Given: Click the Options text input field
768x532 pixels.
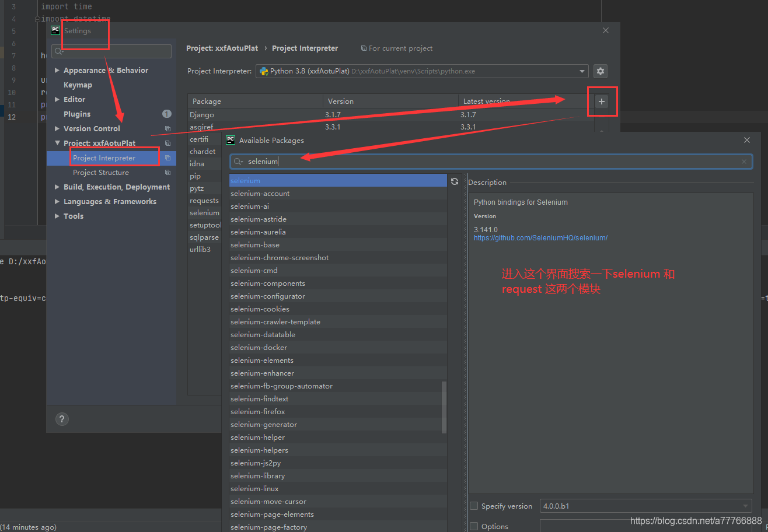Looking at the screenshot, I should pyautogui.click(x=646, y=526).
